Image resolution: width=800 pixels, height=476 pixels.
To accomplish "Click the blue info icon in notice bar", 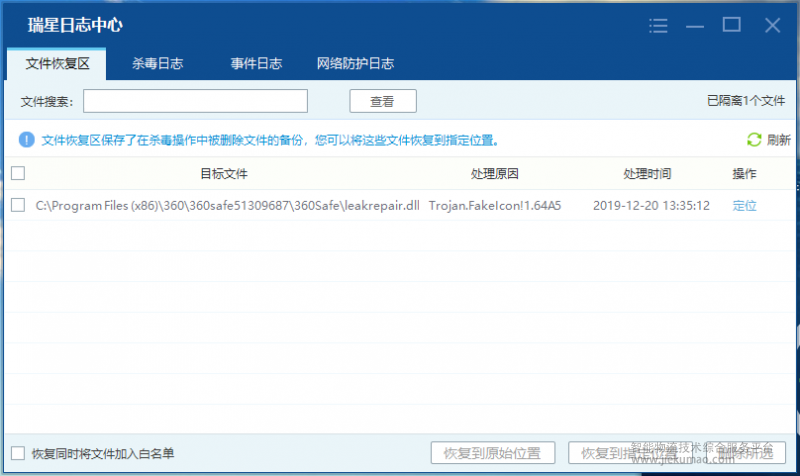I will [26, 140].
